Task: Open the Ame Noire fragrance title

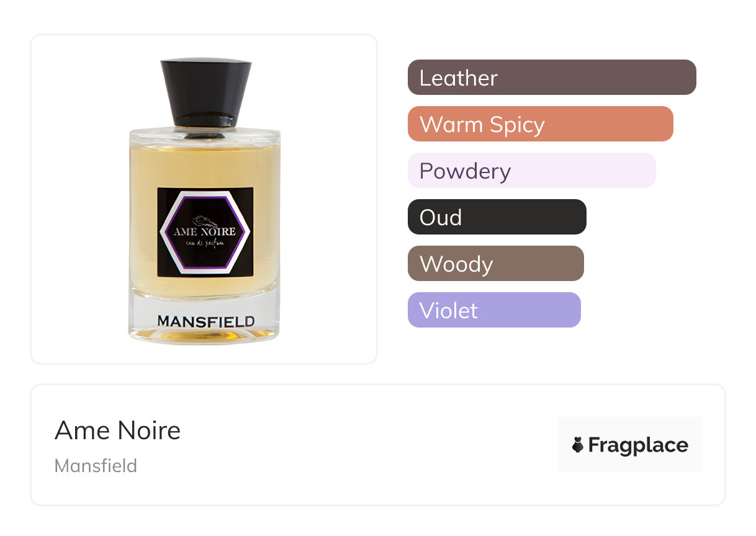Action: (117, 431)
